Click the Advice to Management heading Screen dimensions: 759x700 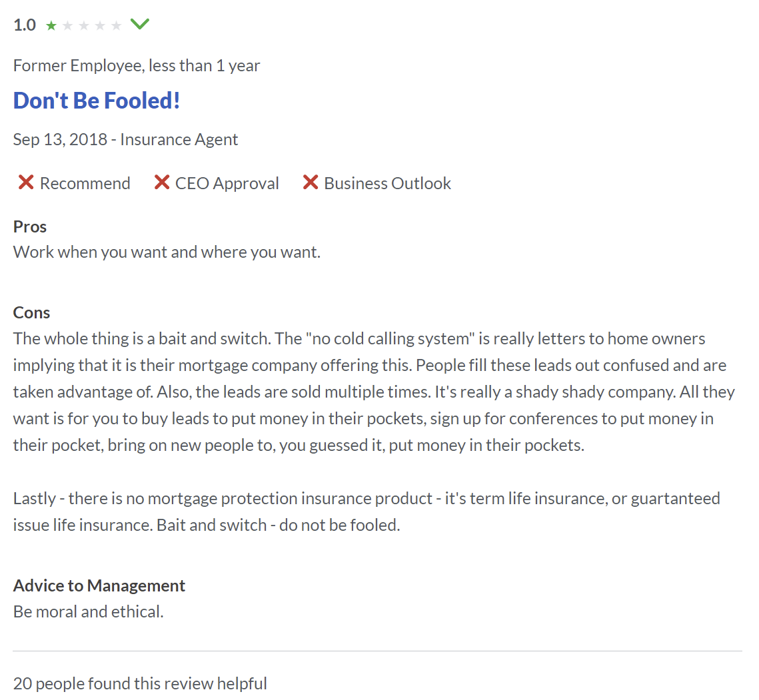[x=99, y=585]
